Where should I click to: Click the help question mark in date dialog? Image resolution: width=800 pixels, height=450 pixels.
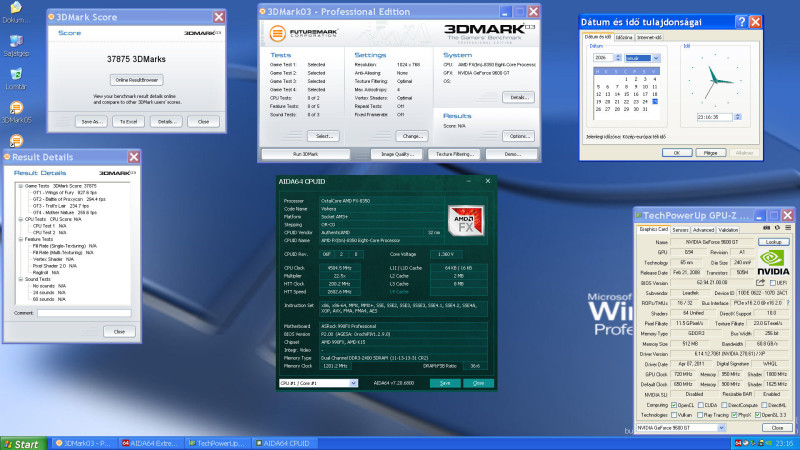tap(741, 22)
